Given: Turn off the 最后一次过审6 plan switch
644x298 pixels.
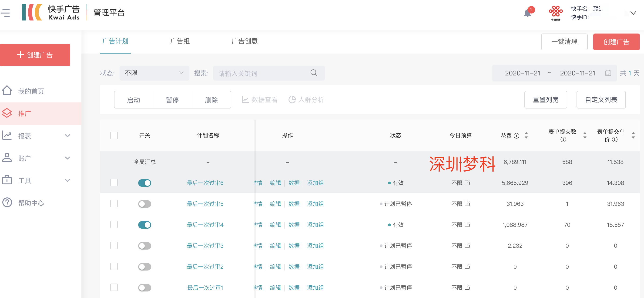Looking at the screenshot, I should [144, 183].
